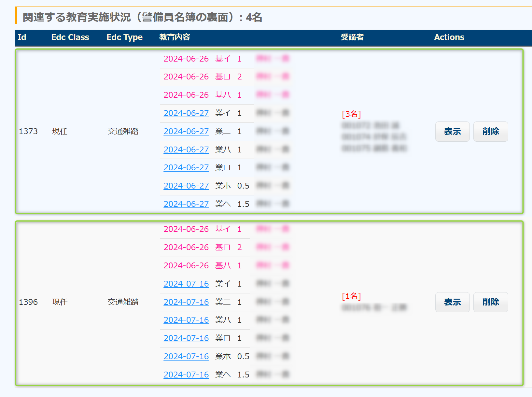Open the 2024-06-27 業ヘ 1.5 link
This screenshot has width=532, height=397.
pos(186,204)
